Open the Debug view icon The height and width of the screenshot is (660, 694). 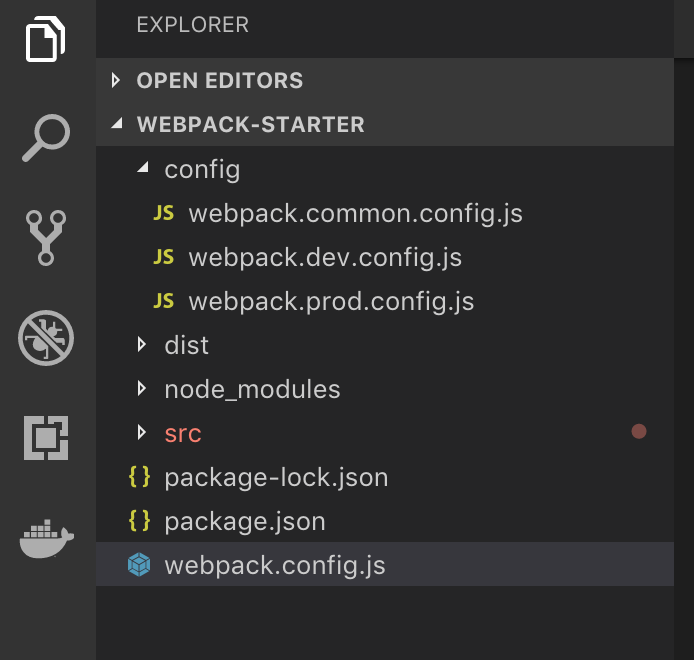click(46, 336)
